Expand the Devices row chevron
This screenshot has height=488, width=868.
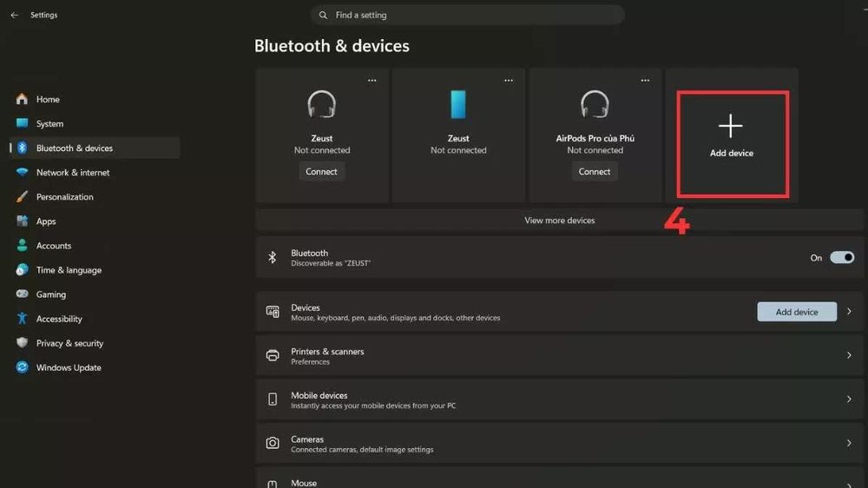[849, 312]
